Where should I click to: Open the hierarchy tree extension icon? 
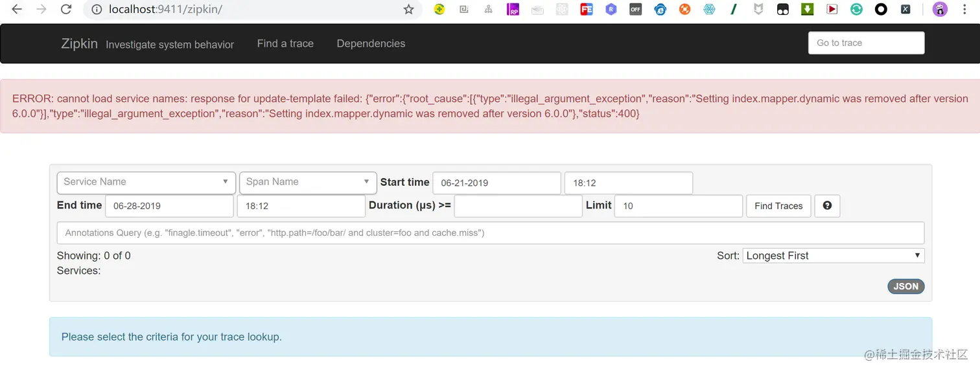click(489, 10)
